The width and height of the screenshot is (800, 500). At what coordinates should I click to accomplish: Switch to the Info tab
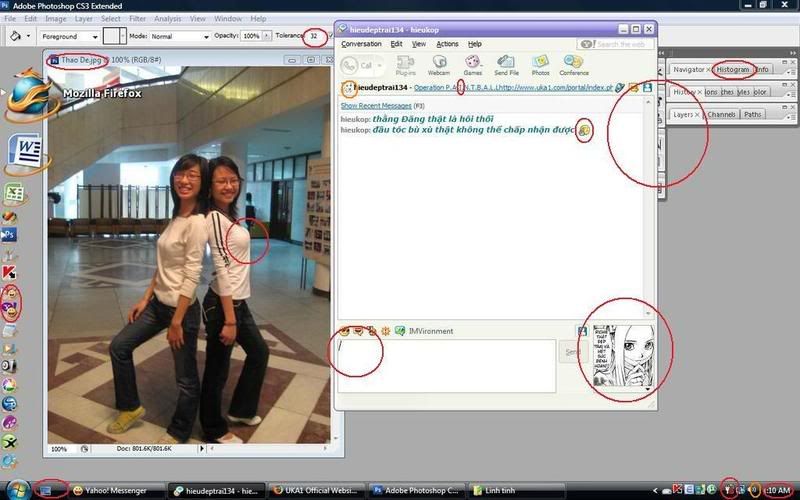coord(762,69)
